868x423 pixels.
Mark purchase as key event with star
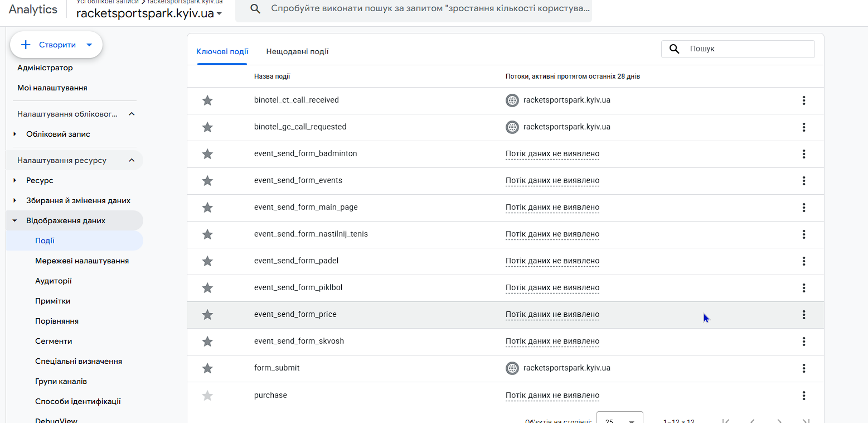tap(207, 396)
